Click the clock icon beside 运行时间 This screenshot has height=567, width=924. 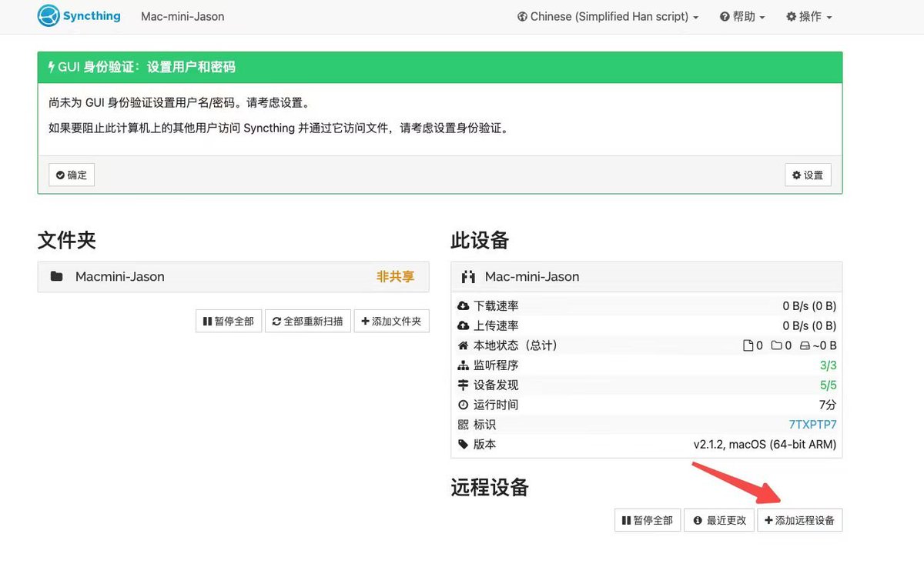(x=463, y=405)
